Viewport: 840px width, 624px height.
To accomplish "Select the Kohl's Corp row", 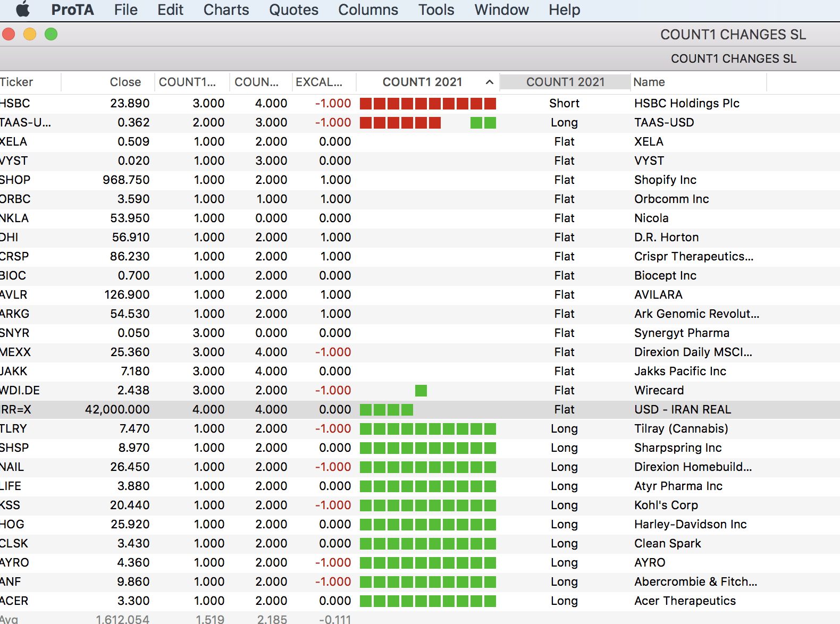I will (x=420, y=505).
